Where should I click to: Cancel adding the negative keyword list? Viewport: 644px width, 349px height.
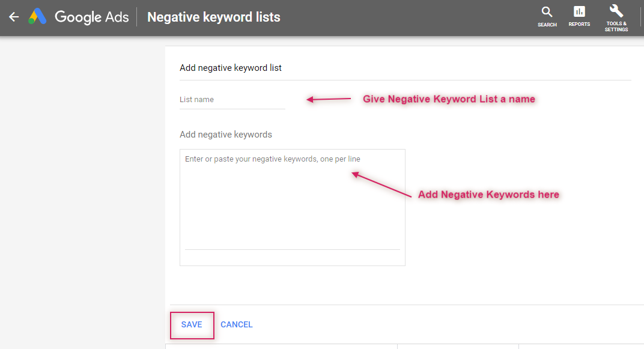pos(237,325)
